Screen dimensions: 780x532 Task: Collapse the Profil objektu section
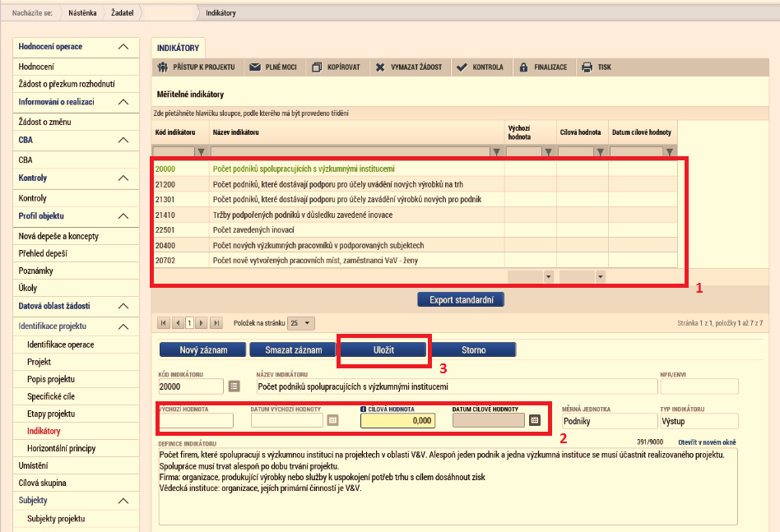(x=123, y=216)
